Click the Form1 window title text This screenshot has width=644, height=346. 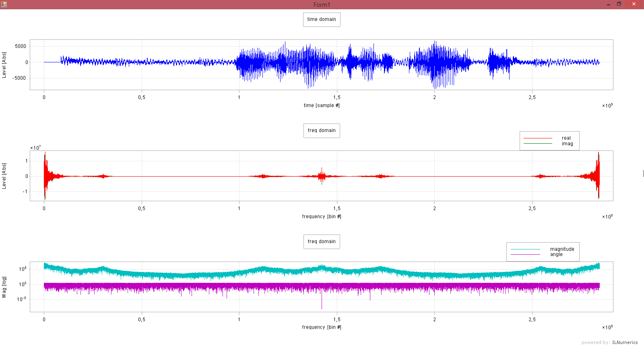tap(322, 5)
